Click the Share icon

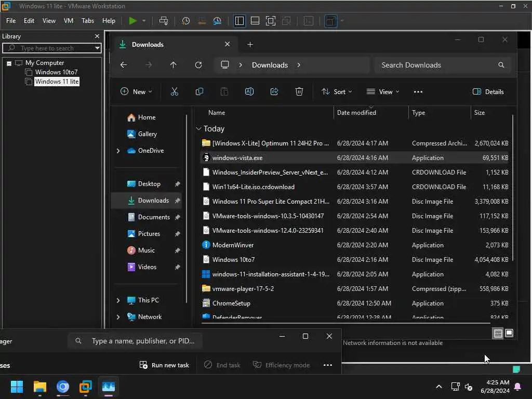pos(274,91)
